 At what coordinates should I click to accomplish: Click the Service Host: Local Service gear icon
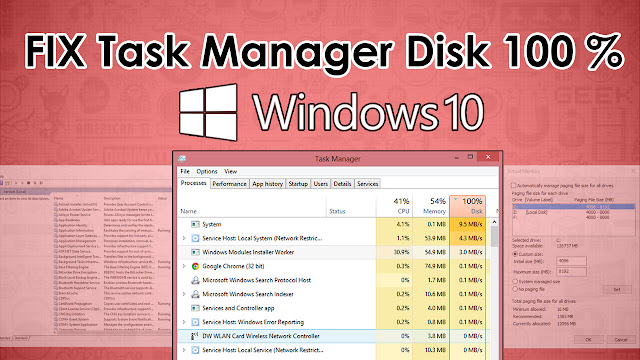tap(196, 350)
